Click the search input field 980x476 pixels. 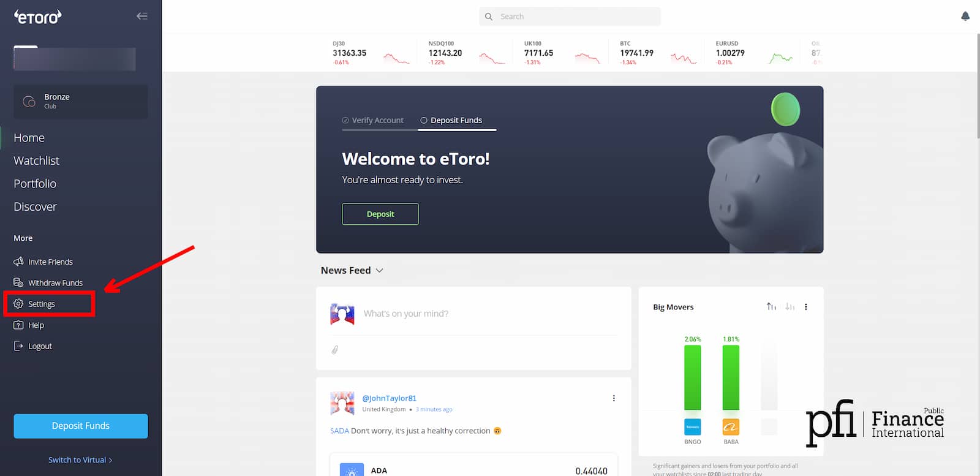[x=570, y=17]
